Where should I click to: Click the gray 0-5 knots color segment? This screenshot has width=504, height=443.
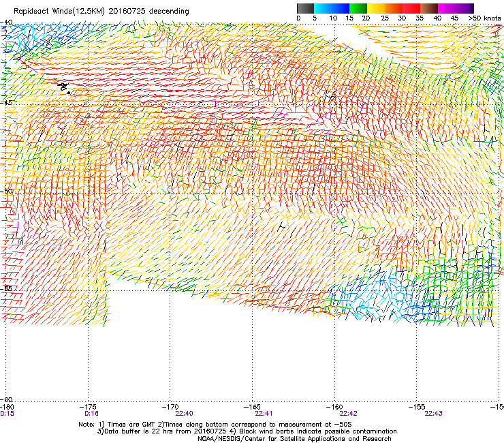(x=305, y=8)
